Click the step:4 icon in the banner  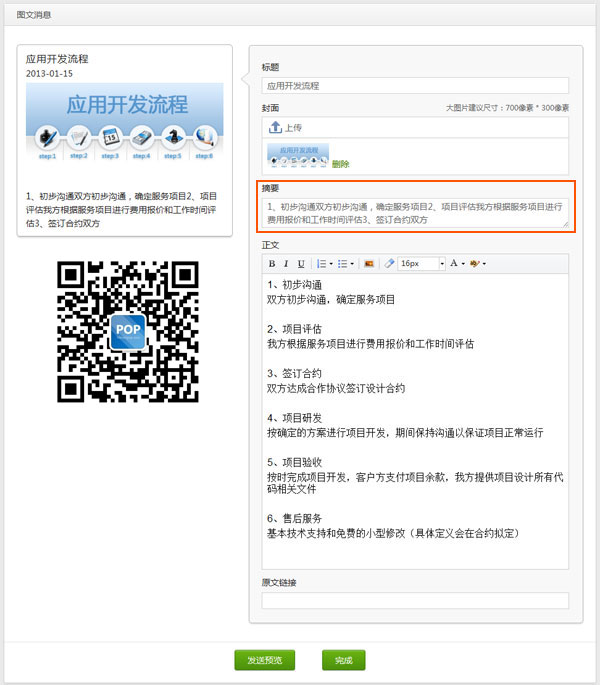tap(142, 138)
